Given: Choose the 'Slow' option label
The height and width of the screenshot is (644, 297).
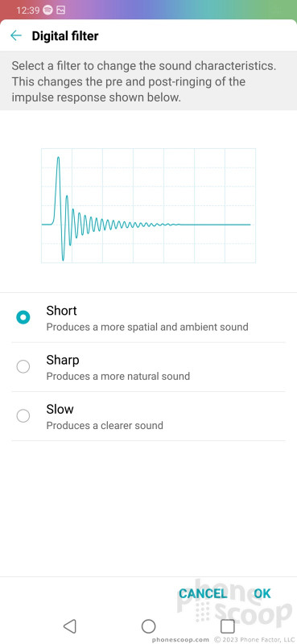Looking at the screenshot, I should [60, 409].
